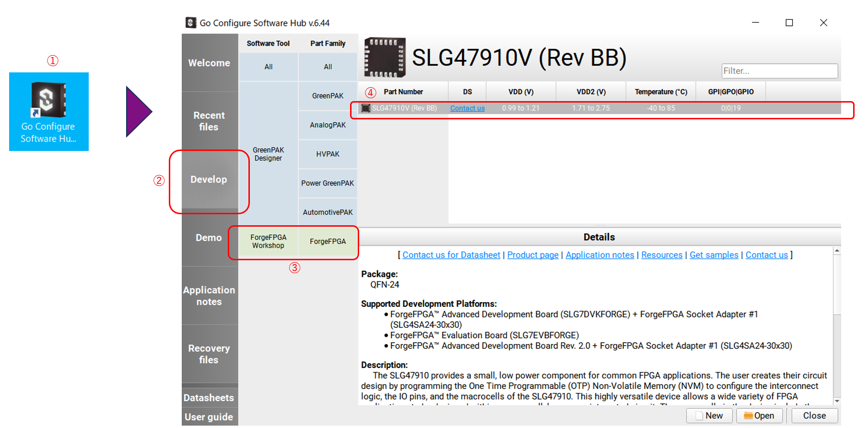Click the SLG47910V chip package image

pyautogui.click(x=385, y=58)
